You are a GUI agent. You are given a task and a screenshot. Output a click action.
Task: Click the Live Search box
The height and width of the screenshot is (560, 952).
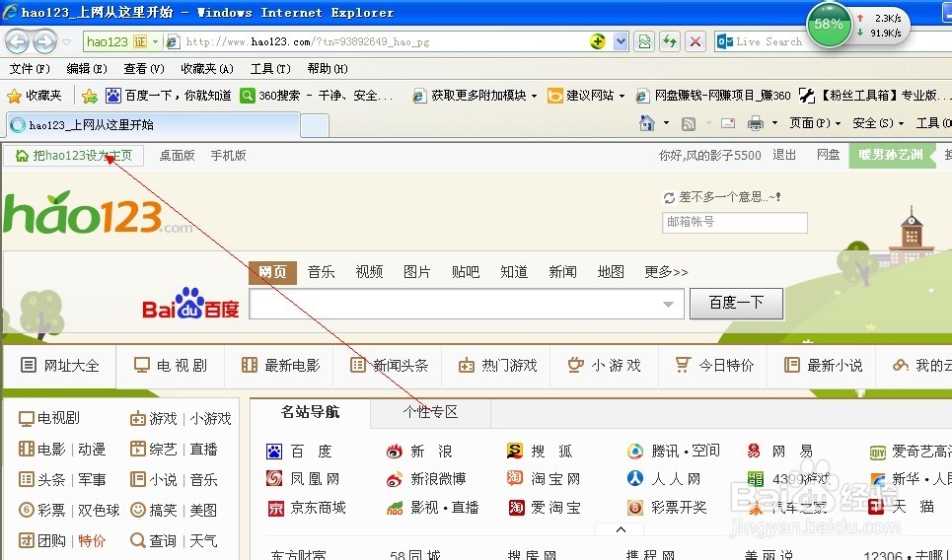coord(769,41)
